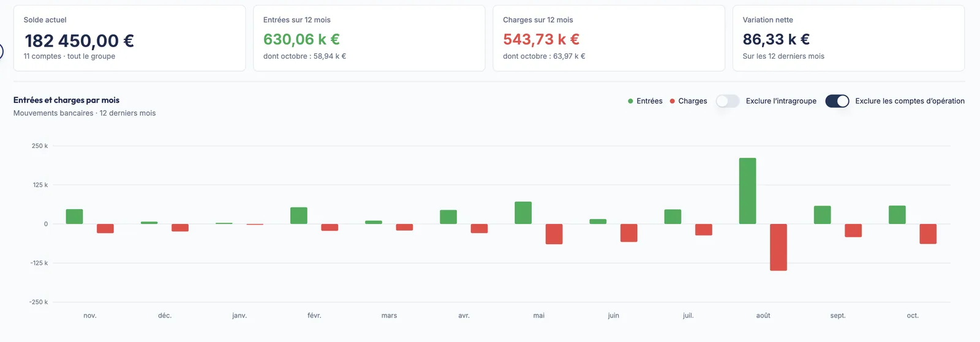980x342 pixels.
Task: Disable the Exclure les comptes d'opération switch
Action: [837, 101]
